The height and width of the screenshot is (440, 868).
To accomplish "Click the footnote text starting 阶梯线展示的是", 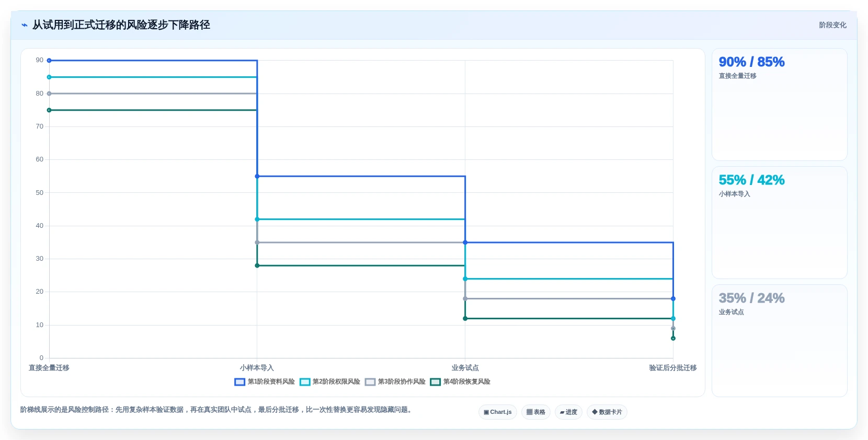I will pyautogui.click(x=218, y=410).
